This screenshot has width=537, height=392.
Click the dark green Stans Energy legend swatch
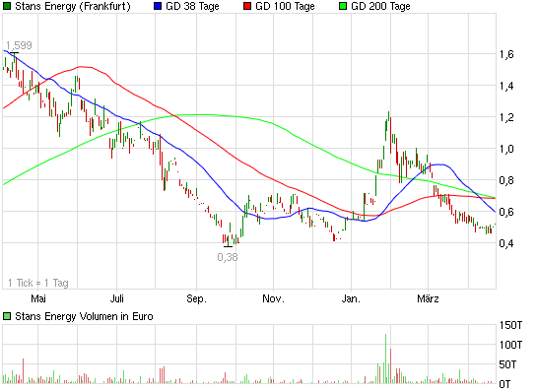tap(7, 6)
